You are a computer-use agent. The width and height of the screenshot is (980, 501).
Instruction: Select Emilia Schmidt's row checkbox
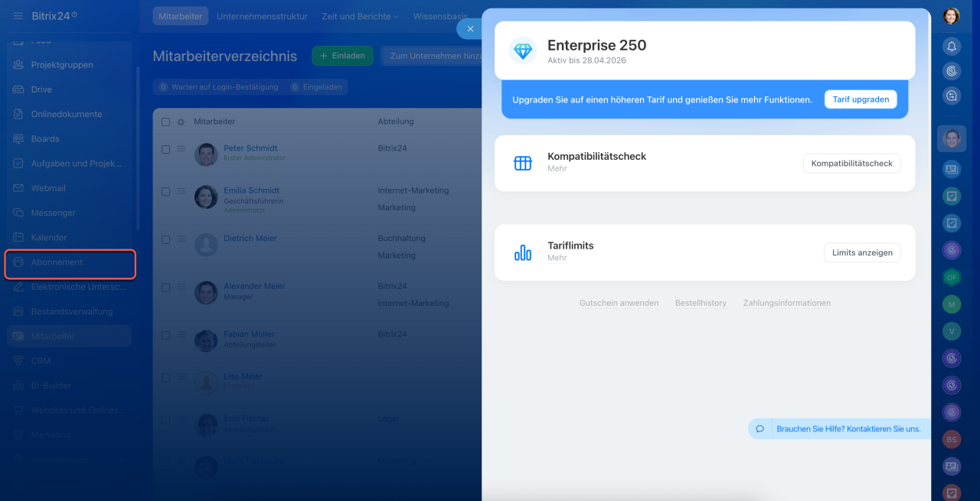[166, 191]
